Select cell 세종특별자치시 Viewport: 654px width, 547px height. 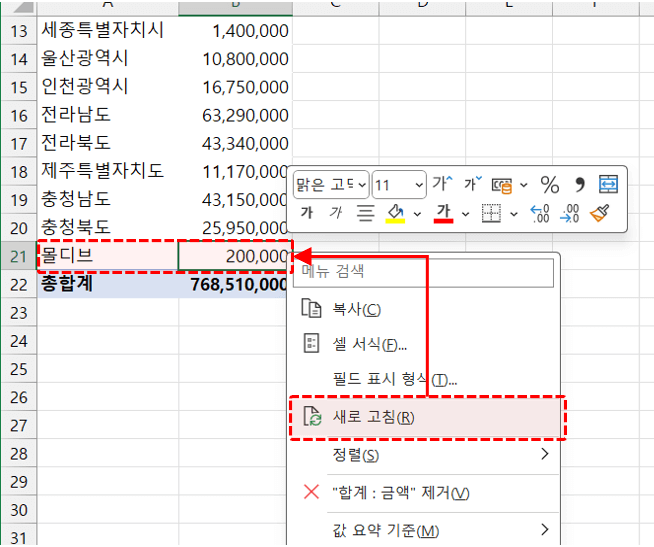click(108, 30)
